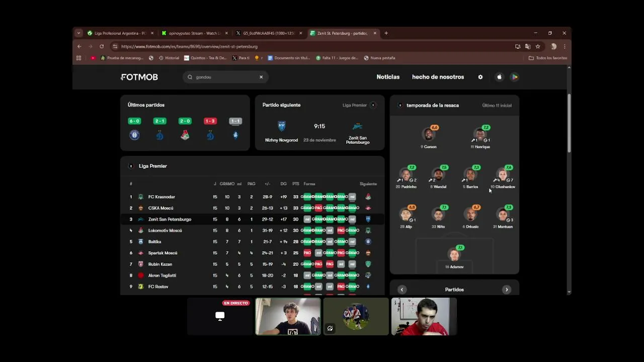The image size is (644, 362).
Task: Open the tab search dropdown arrow
Action: tap(78, 33)
